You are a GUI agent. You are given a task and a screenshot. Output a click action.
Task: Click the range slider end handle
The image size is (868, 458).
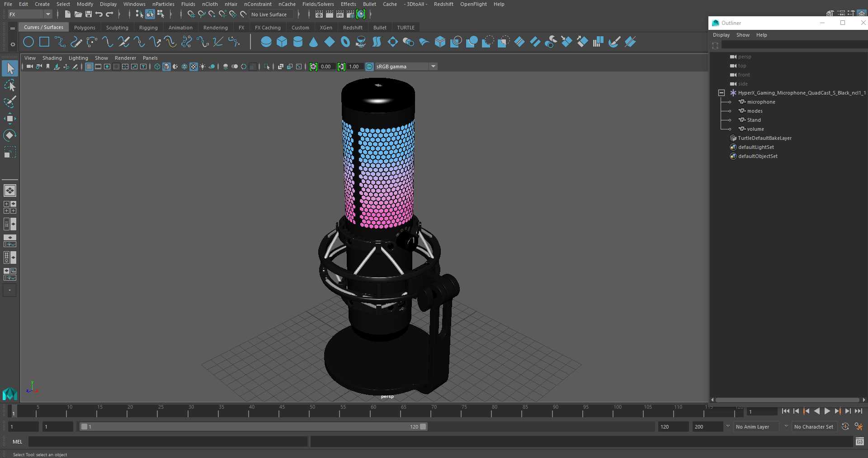coord(423,427)
